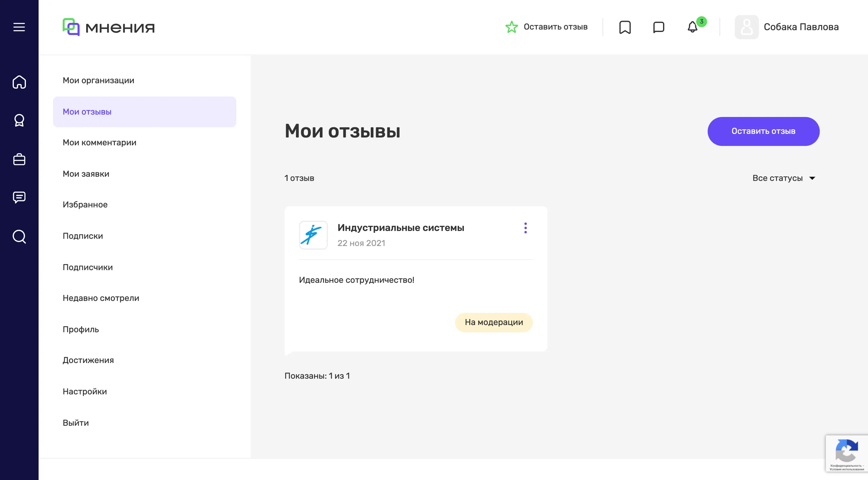Click the purple Оставить отзыв button
This screenshot has height=480, width=868.
coord(763,131)
